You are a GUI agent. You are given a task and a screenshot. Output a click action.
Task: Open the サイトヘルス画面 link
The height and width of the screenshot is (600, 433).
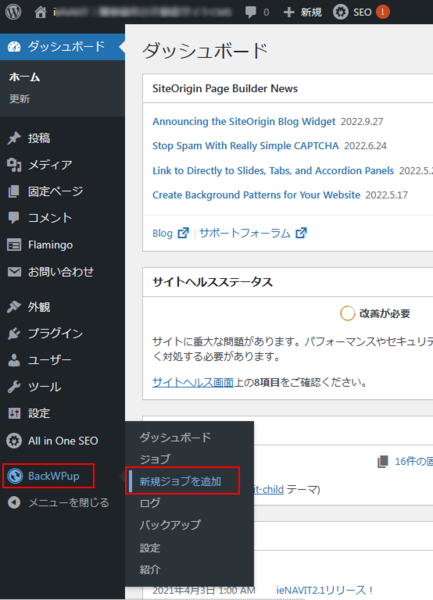(x=193, y=382)
